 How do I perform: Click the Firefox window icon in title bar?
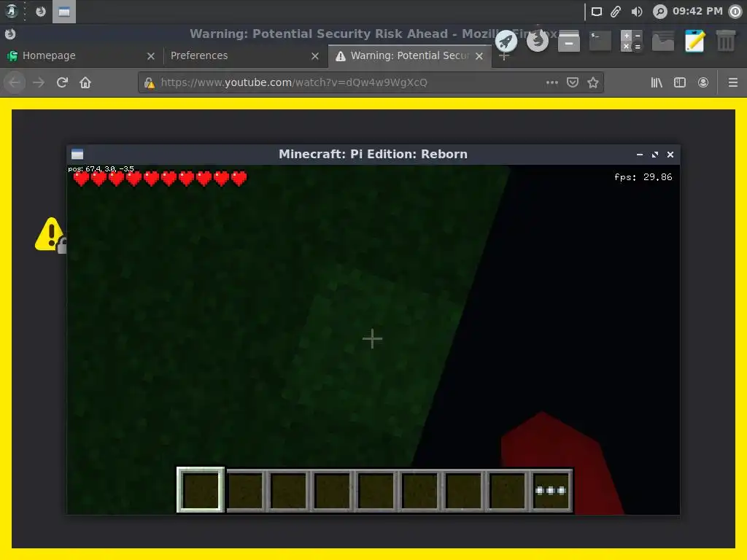(10, 34)
